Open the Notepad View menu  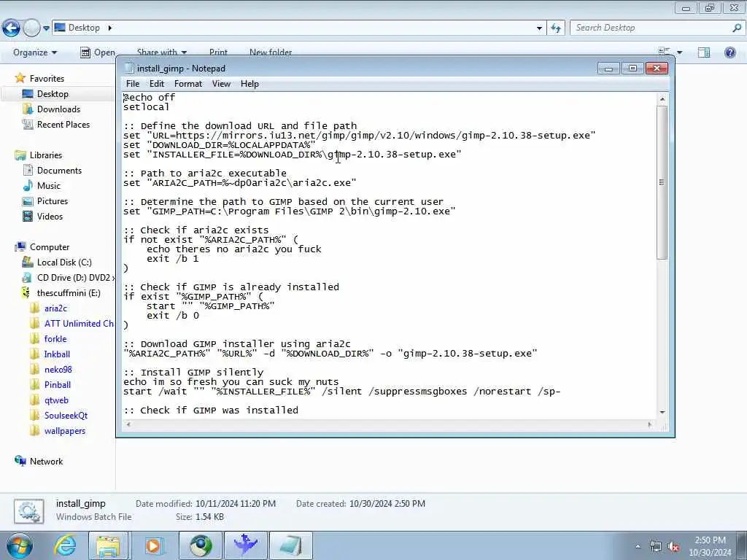pos(221,84)
